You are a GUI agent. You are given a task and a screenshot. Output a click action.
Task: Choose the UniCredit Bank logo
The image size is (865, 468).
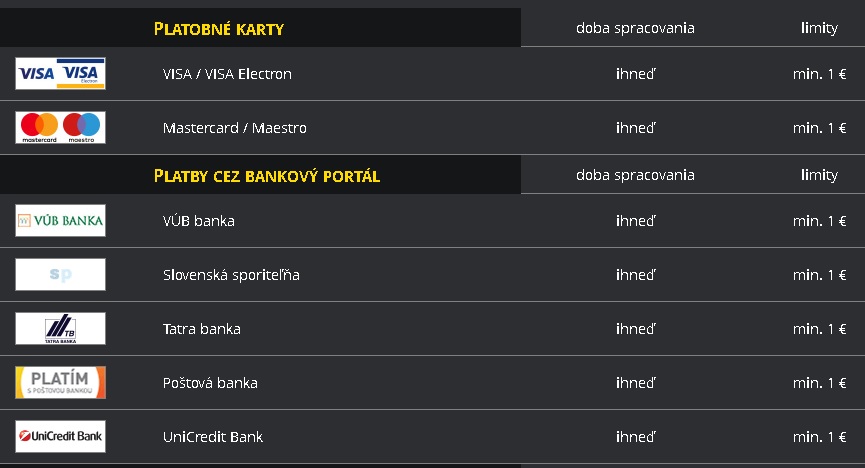(x=60, y=437)
